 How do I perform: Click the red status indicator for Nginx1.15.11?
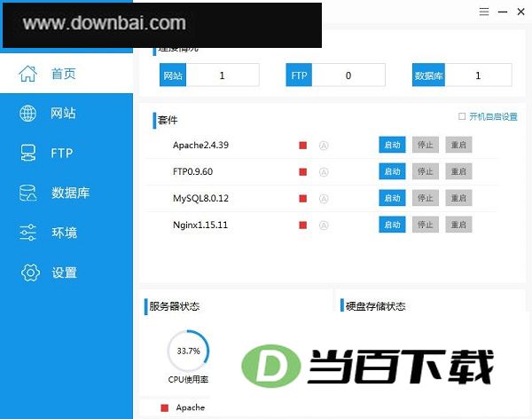pyautogui.click(x=303, y=225)
